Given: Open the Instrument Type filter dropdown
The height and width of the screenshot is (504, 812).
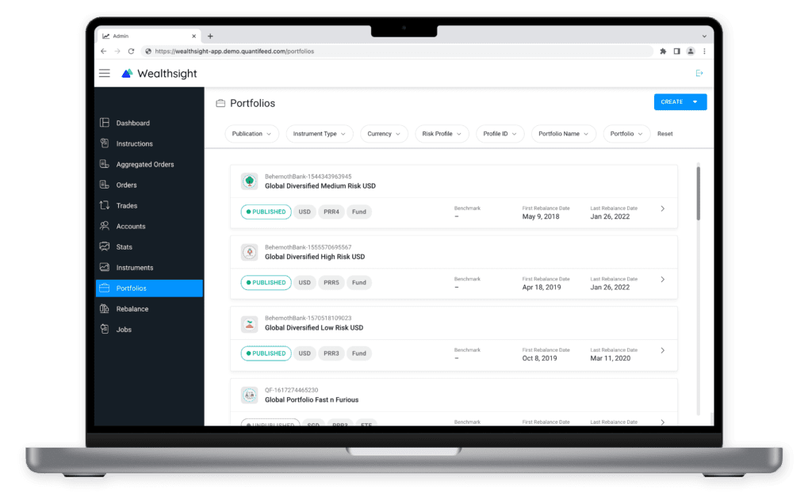Looking at the screenshot, I should coord(320,133).
